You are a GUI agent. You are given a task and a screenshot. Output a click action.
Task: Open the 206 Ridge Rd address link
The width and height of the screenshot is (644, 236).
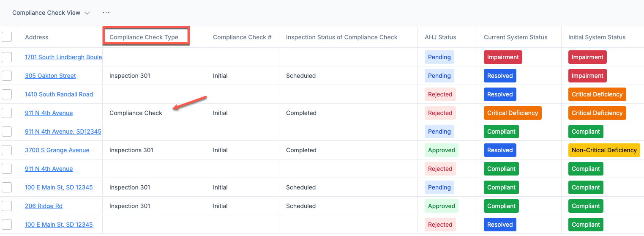click(44, 206)
